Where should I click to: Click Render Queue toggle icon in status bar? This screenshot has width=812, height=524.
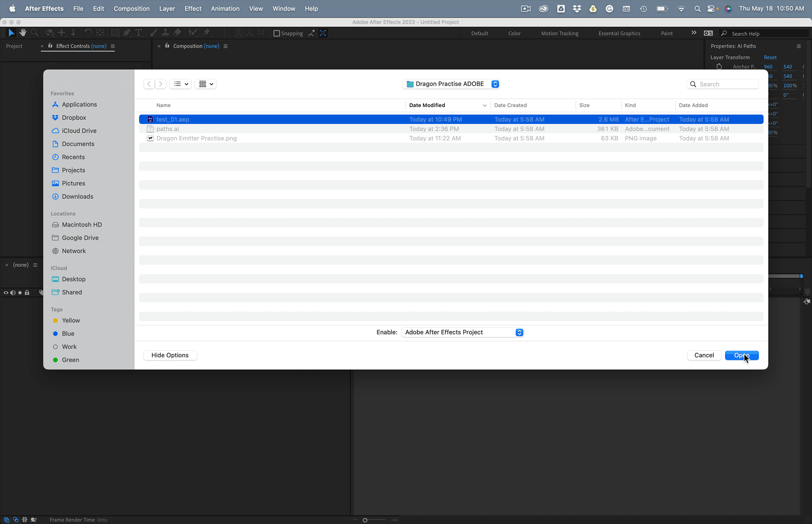33,520
